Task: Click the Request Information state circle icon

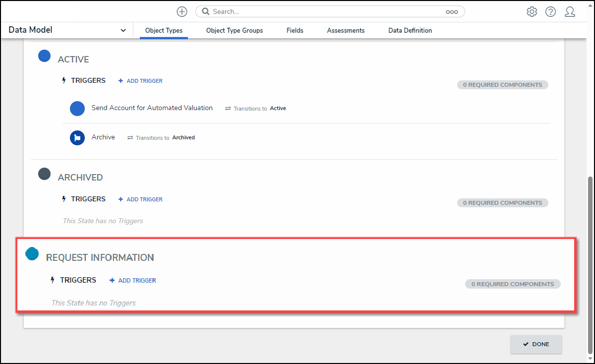Action: 32,254
